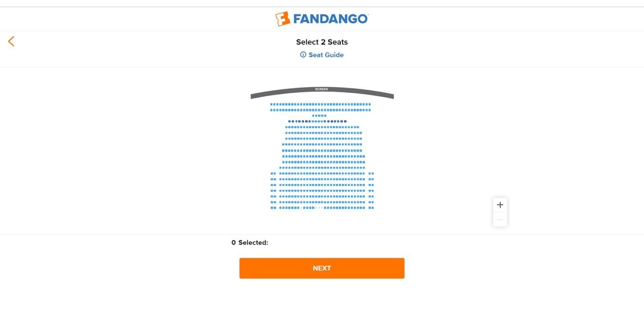Choose the leftmost seat of the five-seat row
Image resolution: width=644 pixels, height=312 pixels.
[313, 116]
